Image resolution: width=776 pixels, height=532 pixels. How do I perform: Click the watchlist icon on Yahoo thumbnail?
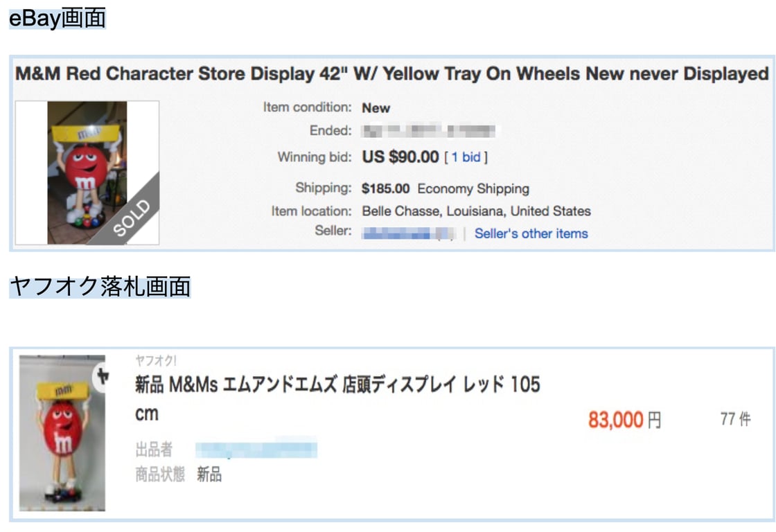pos(103,376)
